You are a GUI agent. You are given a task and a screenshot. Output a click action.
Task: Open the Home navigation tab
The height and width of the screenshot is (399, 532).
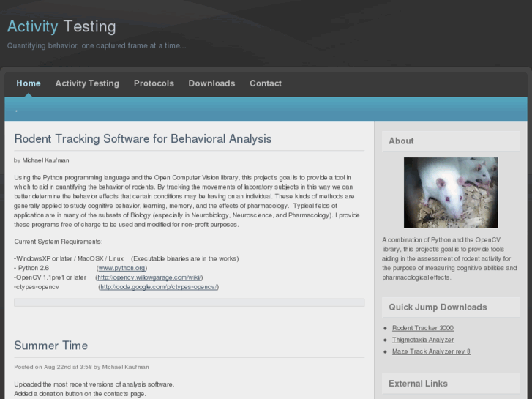point(29,83)
